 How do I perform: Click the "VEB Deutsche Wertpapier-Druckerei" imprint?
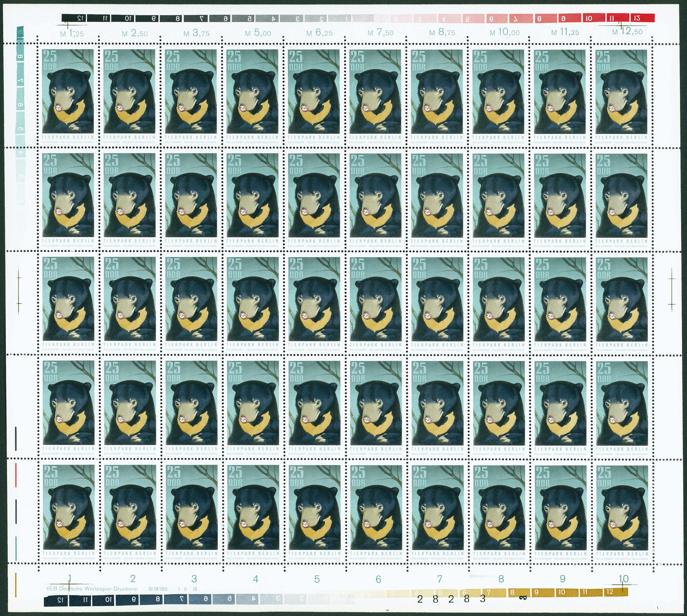pyautogui.click(x=92, y=589)
